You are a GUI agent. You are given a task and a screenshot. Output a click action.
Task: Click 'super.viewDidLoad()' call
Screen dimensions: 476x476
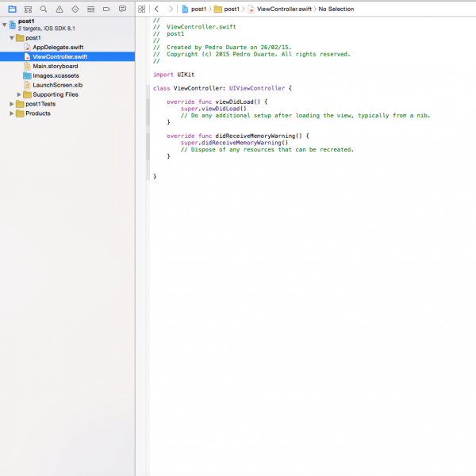(213, 109)
